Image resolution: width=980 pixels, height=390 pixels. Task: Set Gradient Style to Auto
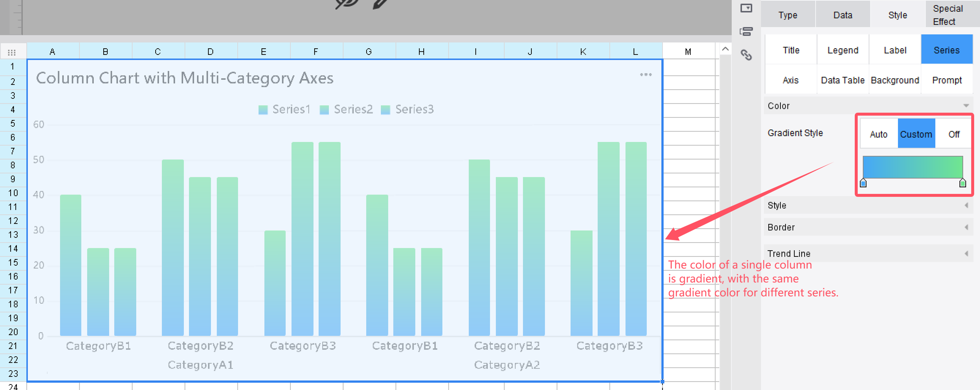(x=879, y=134)
